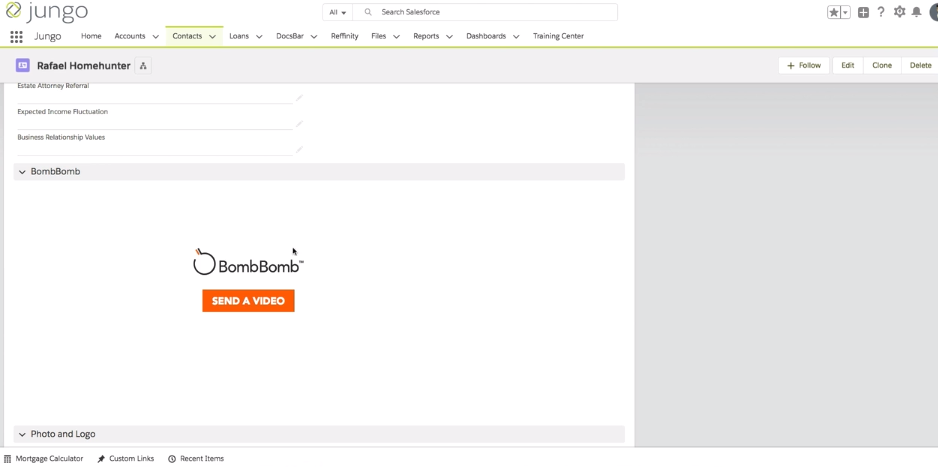Expand the Contacts tab dropdown chevron

[x=212, y=36]
